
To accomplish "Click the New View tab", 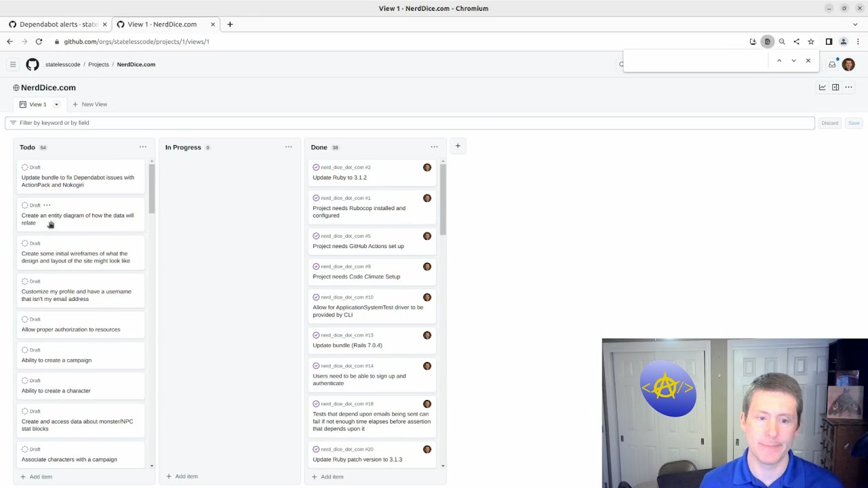I will 90,104.
